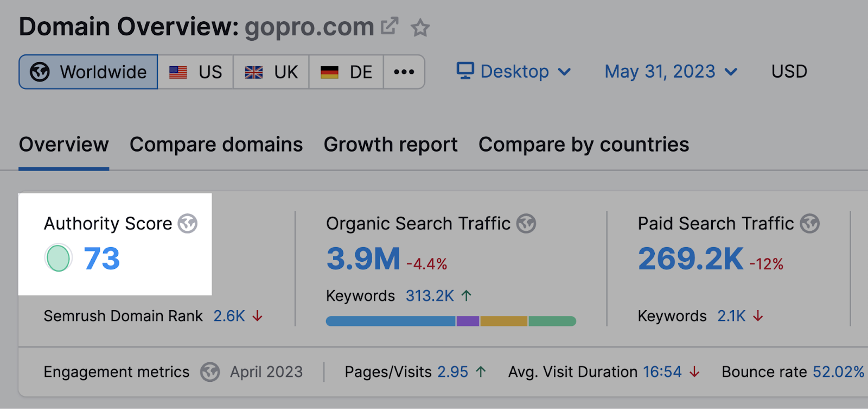Star gopro.com as favorite

coord(420,28)
